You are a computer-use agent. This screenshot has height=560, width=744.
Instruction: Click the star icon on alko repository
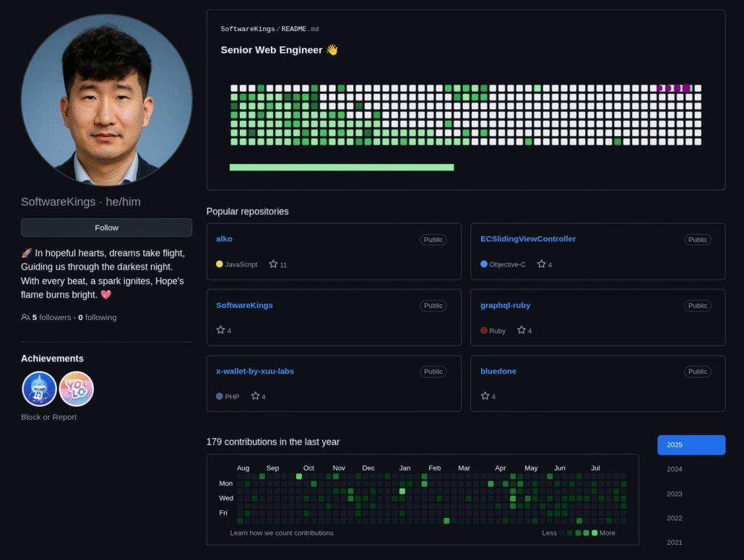(x=273, y=264)
